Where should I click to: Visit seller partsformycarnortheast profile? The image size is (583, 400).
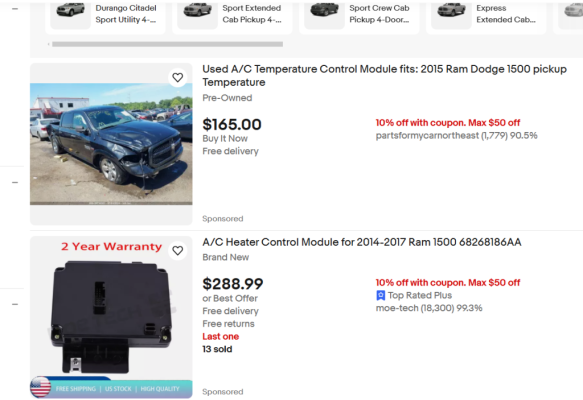click(427, 136)
